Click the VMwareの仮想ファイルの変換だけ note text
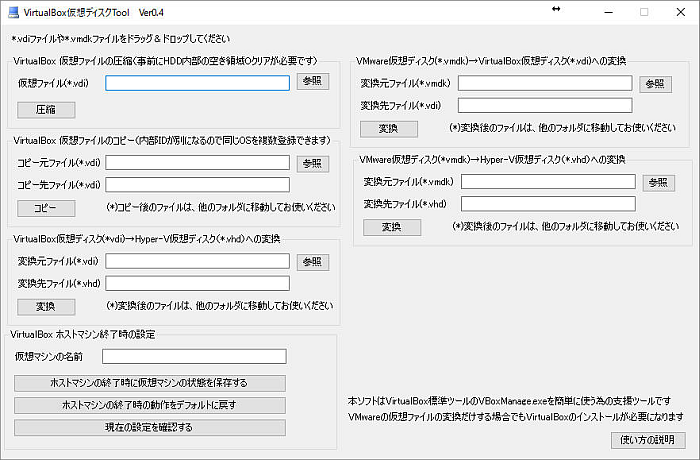Viewport: 700px width, 460px height. point(516,417)
